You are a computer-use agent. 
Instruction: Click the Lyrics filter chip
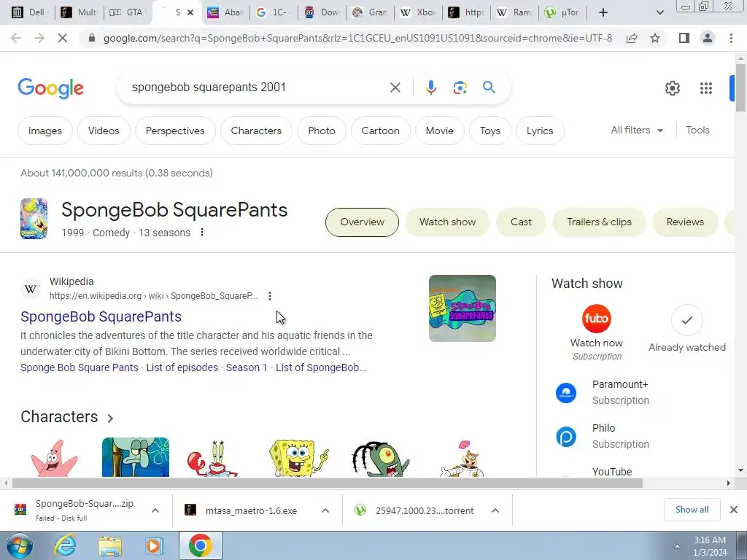[540, 131]
